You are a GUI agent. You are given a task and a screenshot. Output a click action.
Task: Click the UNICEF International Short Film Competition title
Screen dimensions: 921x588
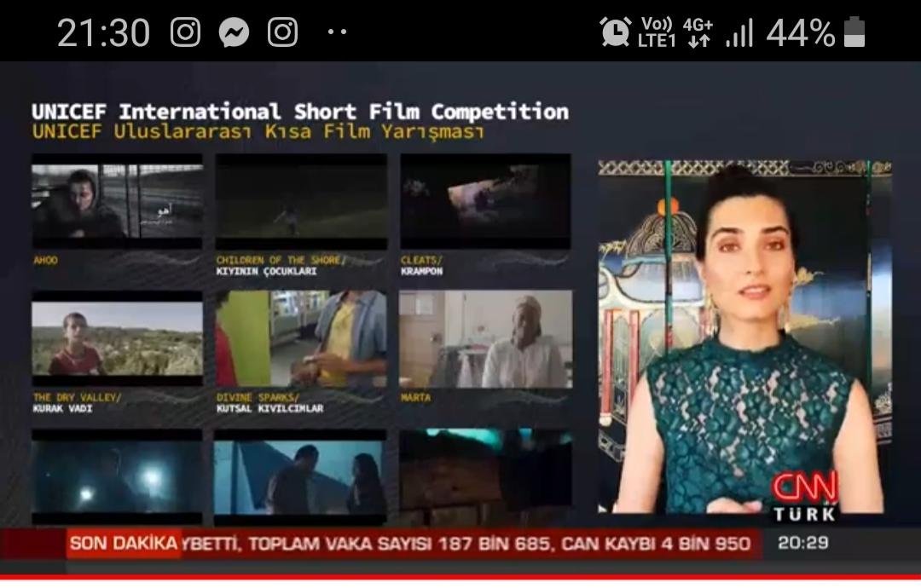click(x=299, y=112)
